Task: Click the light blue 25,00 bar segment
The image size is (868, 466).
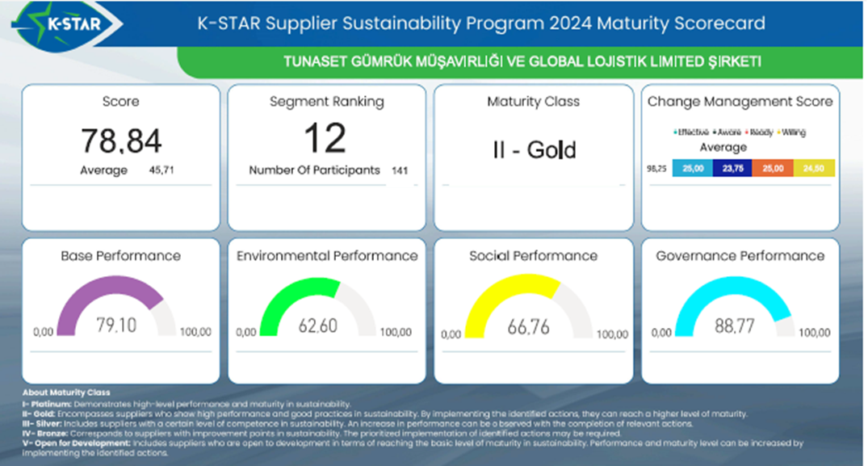Action: pyautogui.click(x=693, y=169)
